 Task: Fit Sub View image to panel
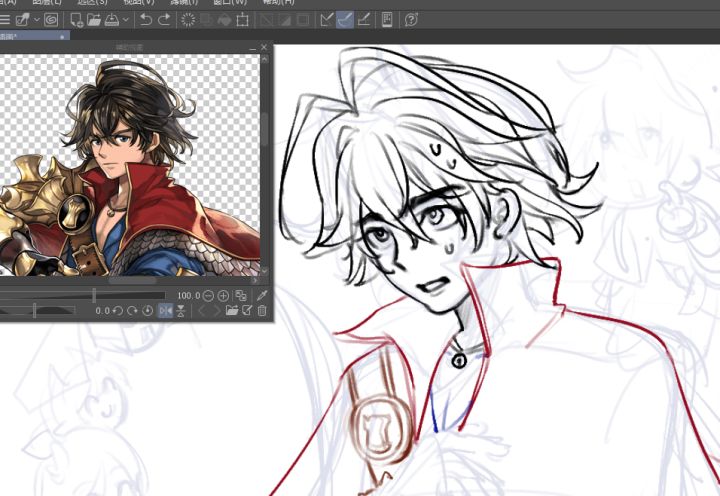(x=241, y=296)
